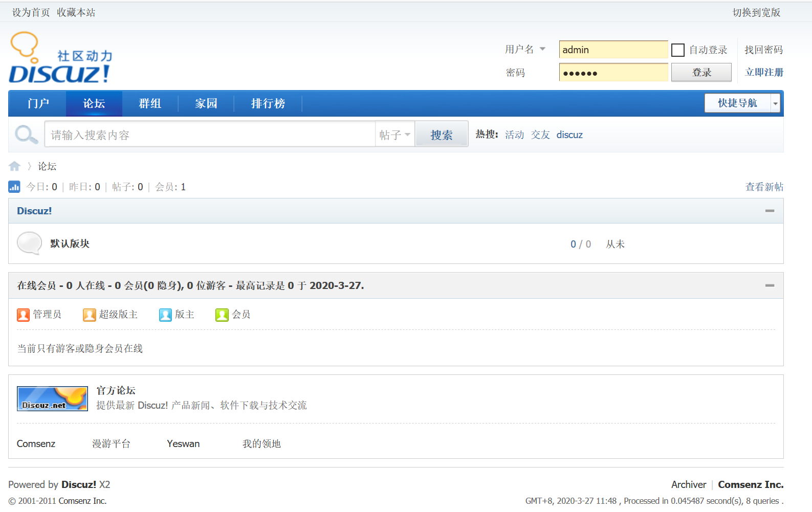Click the Comsenz friend link
The image size is (812, 512).
(36, 443)
